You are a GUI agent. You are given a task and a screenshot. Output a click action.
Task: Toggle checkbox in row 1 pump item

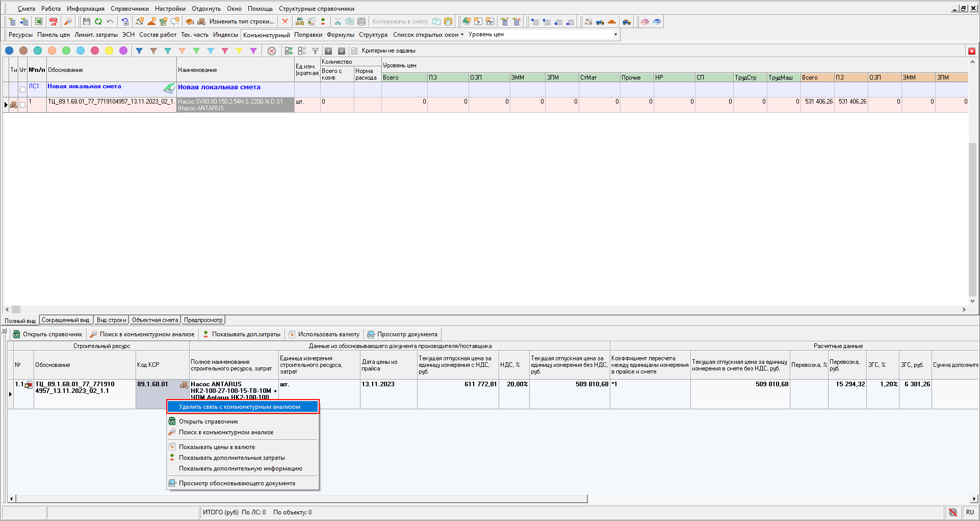click(x=22, y=105)
